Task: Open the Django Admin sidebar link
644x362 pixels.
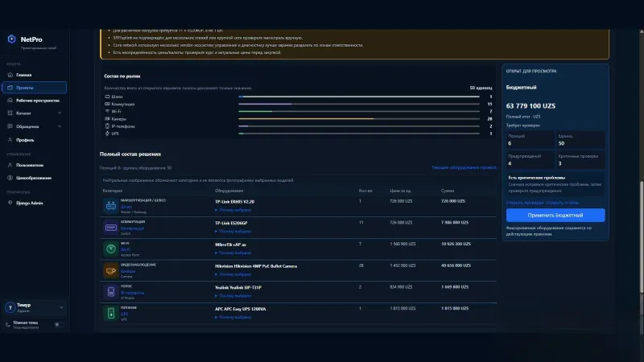Action: [x=35, y=203]
